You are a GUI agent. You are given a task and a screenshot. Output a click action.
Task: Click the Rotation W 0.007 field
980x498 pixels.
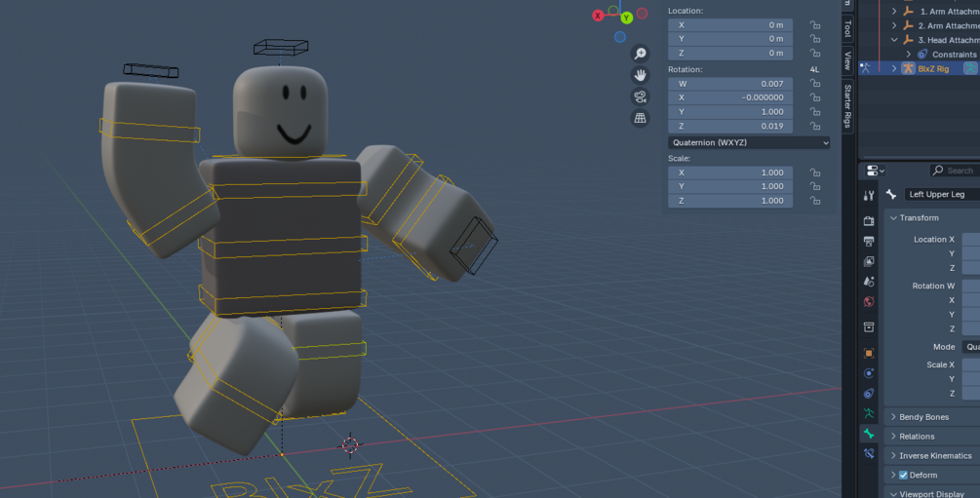(x=730, y=84)
